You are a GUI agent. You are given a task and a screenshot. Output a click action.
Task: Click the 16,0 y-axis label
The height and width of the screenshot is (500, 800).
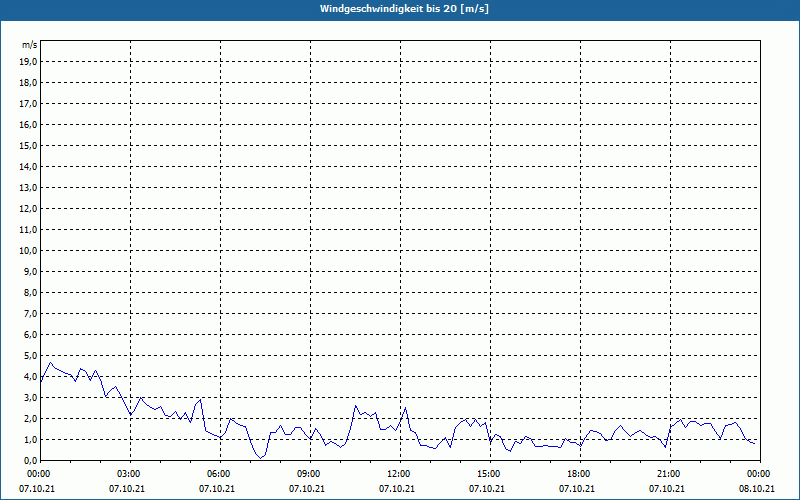pyautogui.click(x=28, y=124)
